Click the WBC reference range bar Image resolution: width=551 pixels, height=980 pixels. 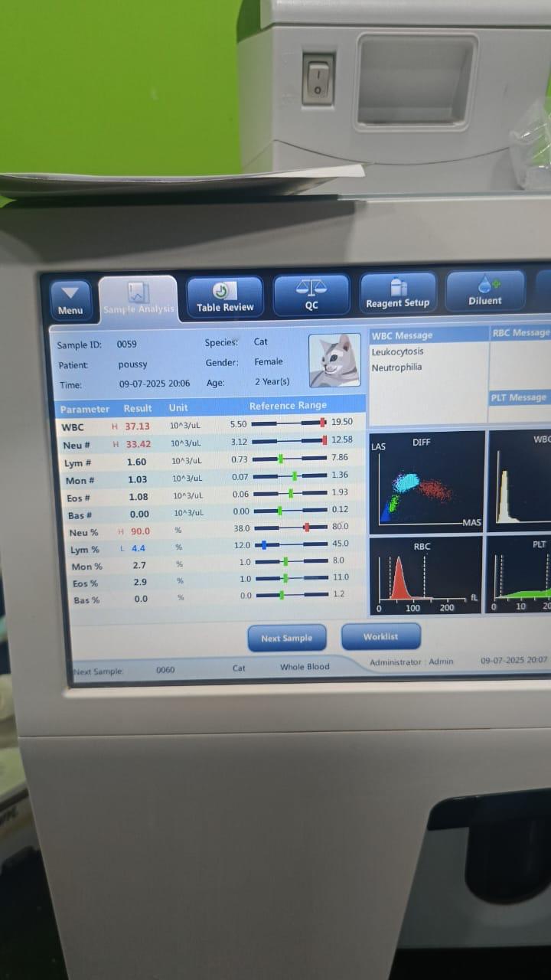289,423
